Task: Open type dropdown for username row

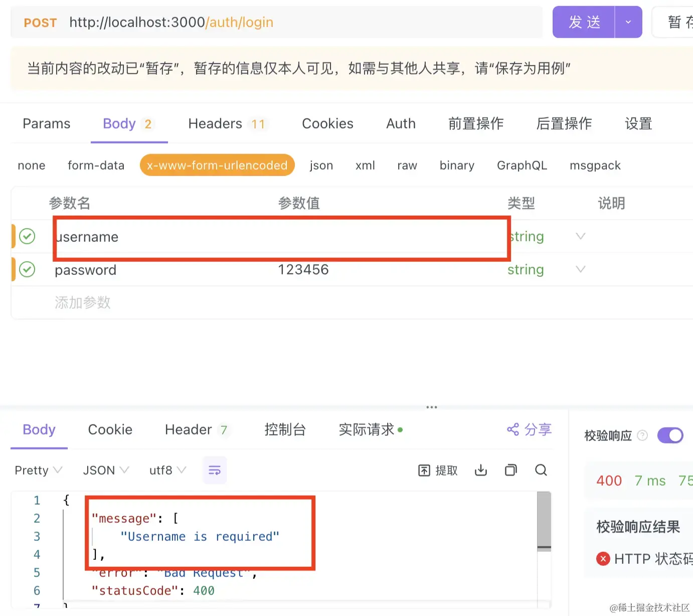Action: [x=581, y=236]
